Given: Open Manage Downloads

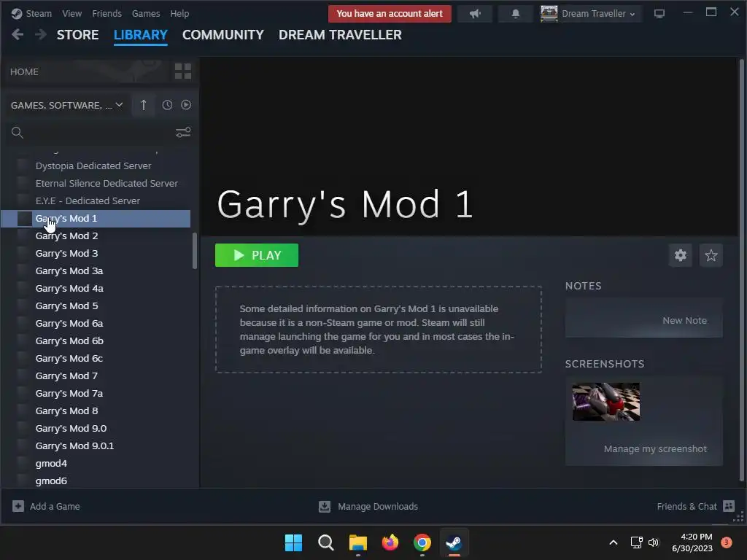Looking at the screenshot, I should [368, 506].
